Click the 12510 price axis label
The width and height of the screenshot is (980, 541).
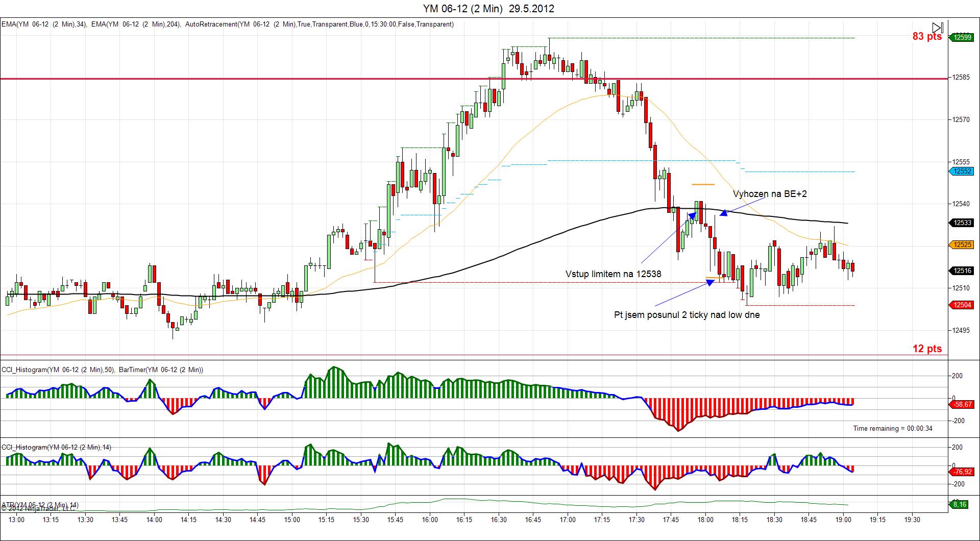pos(961,288)
